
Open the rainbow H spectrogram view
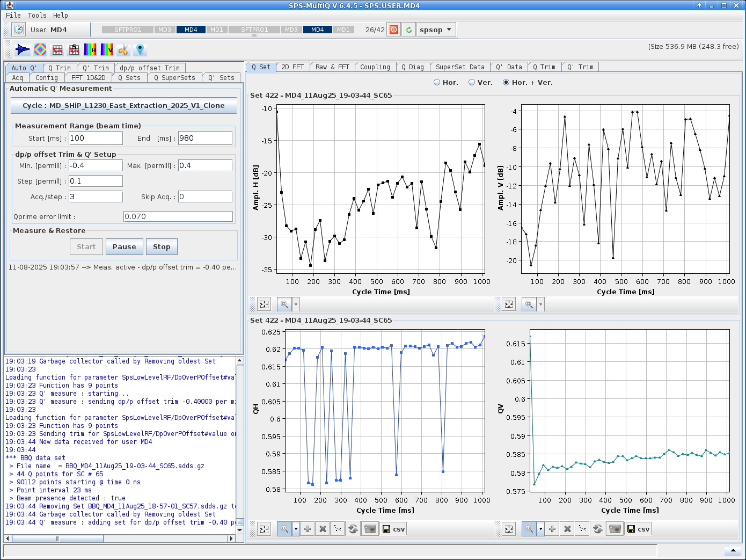pos(90,50)
